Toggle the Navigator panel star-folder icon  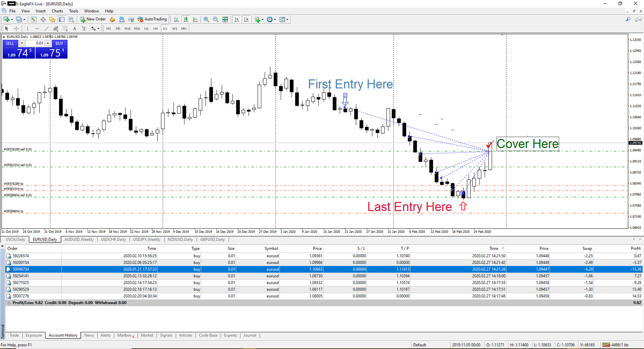pos(52,19)
